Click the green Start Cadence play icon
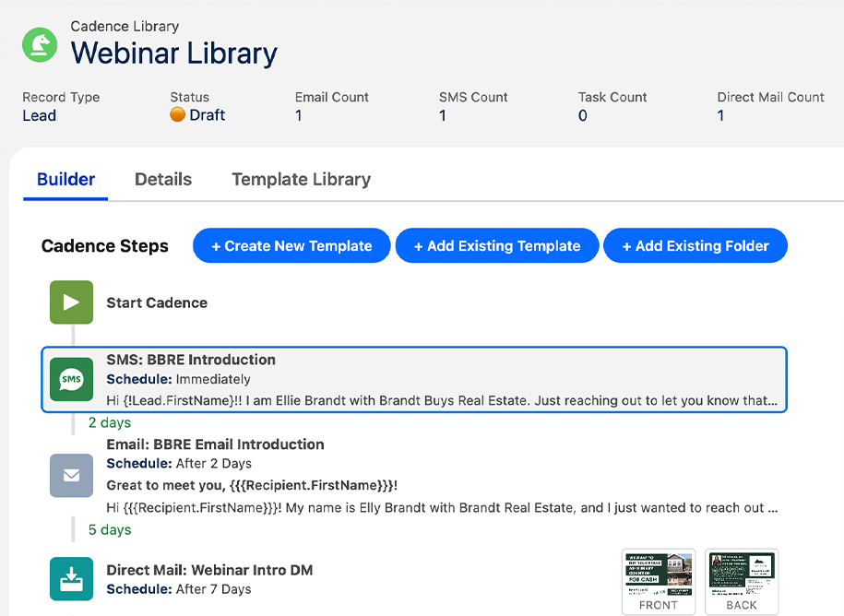The height and width of the screenshot is (616, 844). point(71,302)
